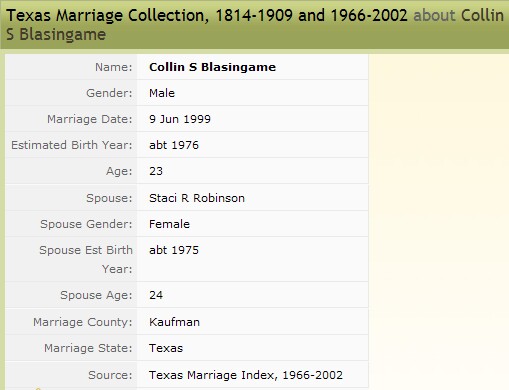This screenshot has width=509, height=390.
Task: Open the Texas Marriage Index, 1966-2002 source
Action: tap(246, 375)
